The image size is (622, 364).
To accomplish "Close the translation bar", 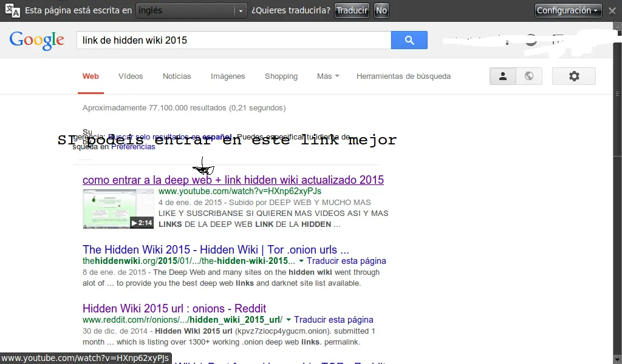I will point(612,11).
